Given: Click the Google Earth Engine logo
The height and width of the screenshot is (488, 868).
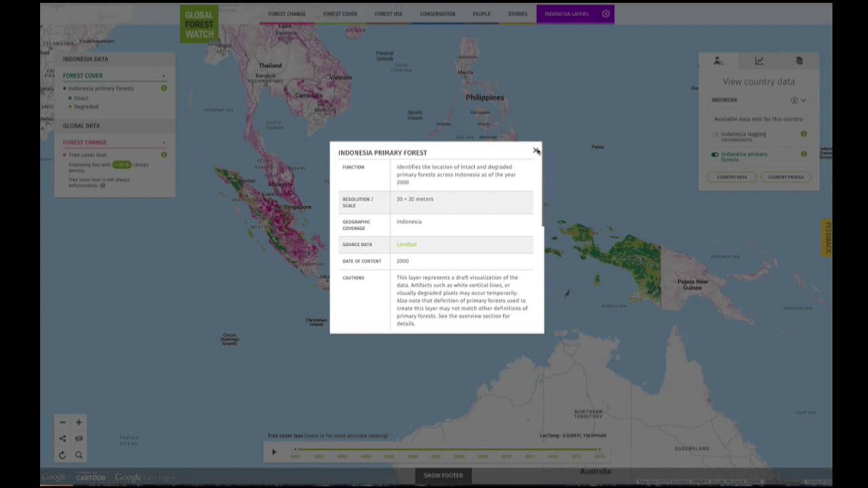Looking at the screenshot, I should pos(144,477).
